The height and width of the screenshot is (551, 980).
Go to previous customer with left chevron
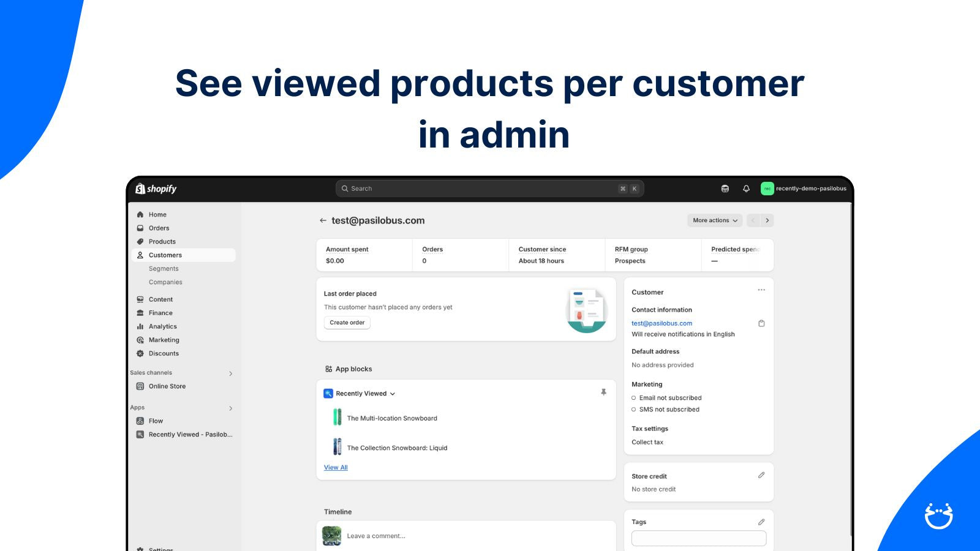(753, 220)
